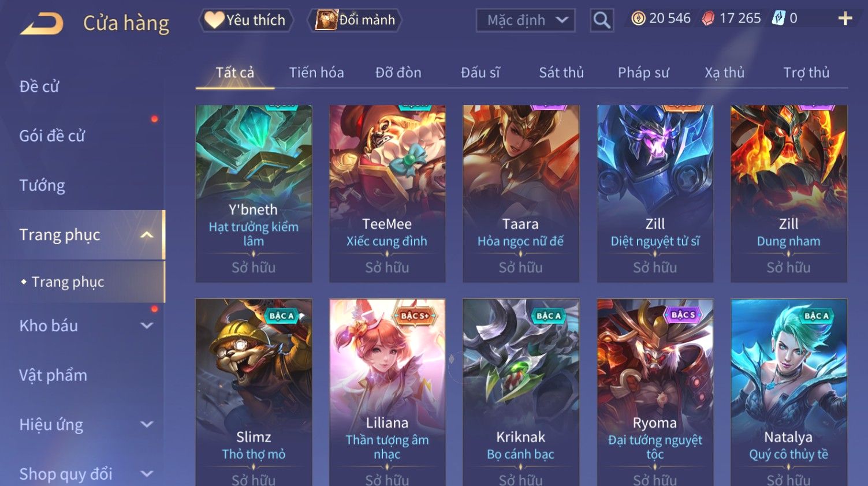Image resolution: width=868 pixels, height=486 pixels.
Task: Open the Mặc định sort dropdown
Action: 526,20
